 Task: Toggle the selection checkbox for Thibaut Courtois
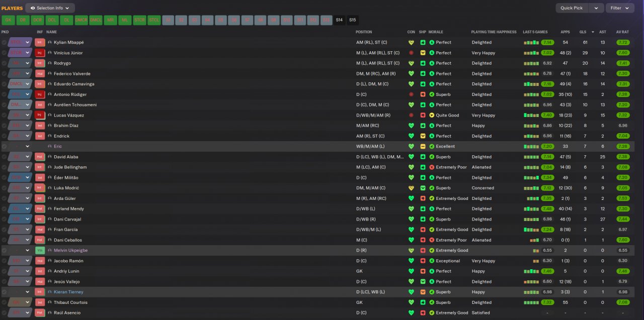coord(4,302)
